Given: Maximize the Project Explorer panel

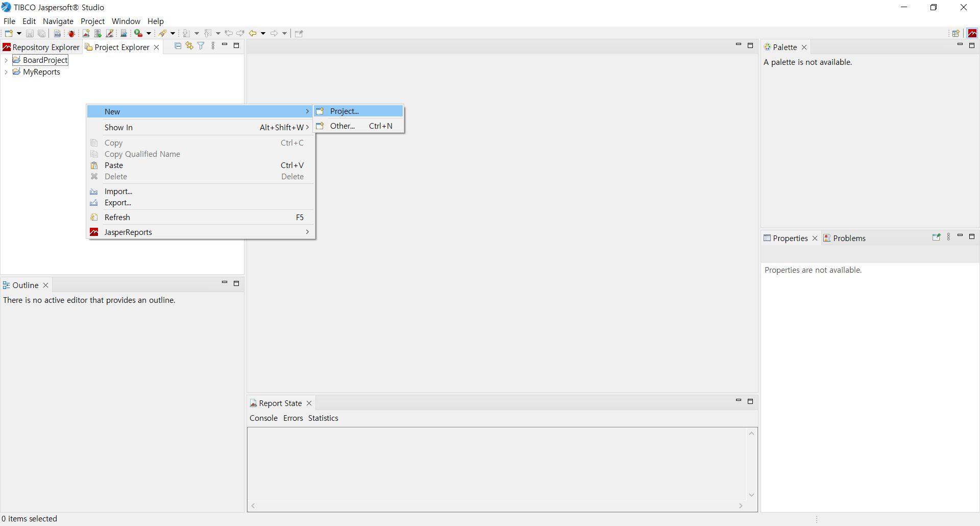Looking at the screenshot, I should tap(236, 45).
